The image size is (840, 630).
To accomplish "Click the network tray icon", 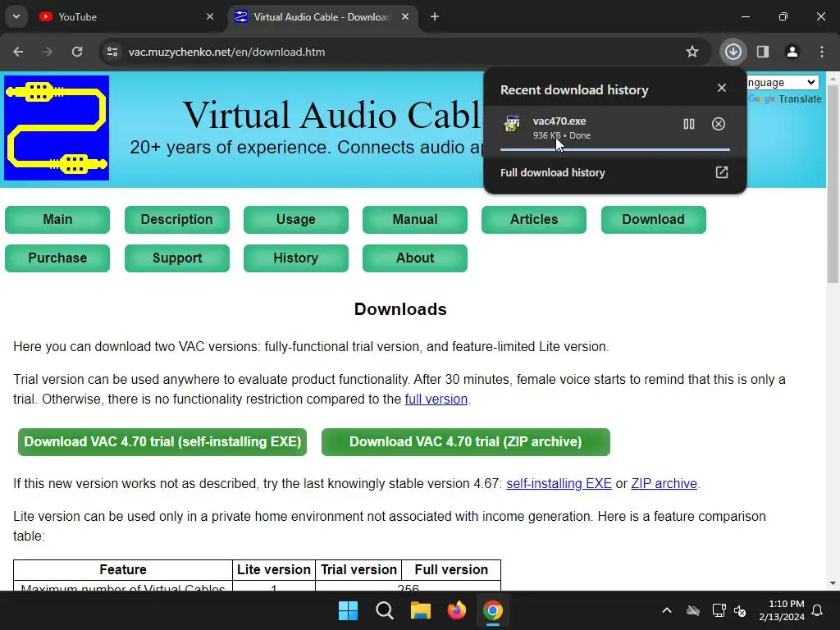I will 719,610.
